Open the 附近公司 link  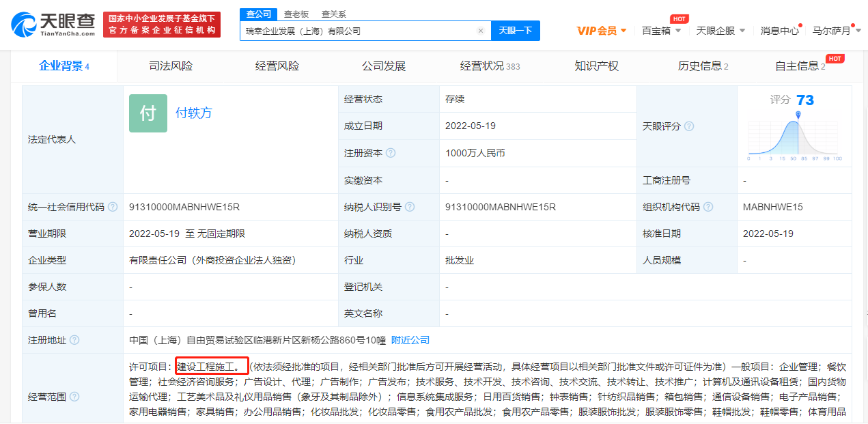click(410, 339)
